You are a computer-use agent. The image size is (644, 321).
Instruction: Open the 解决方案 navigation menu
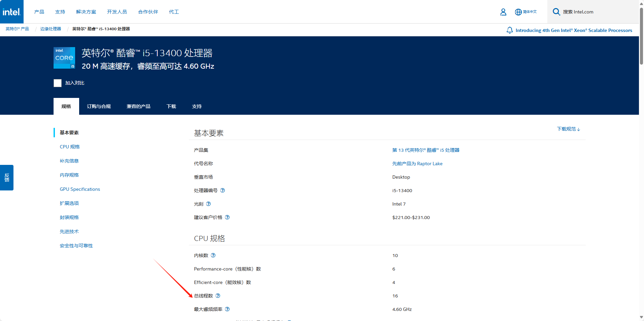pos(86,12)
